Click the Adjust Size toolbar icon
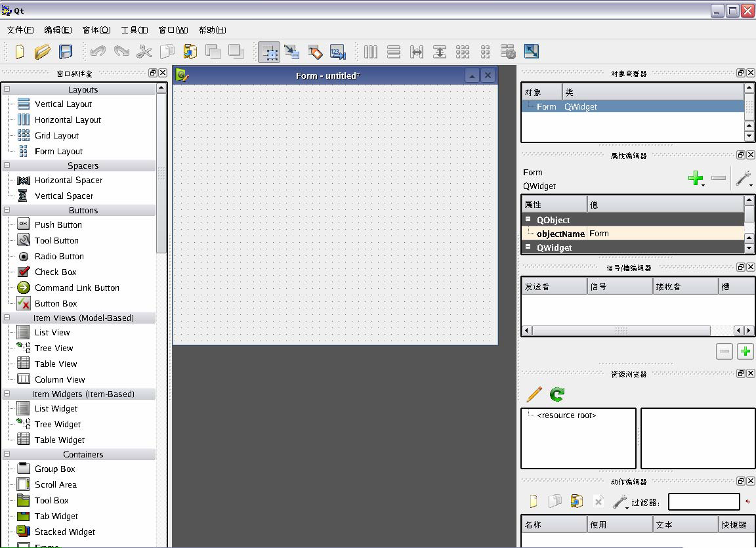 [x=531, y=52]
